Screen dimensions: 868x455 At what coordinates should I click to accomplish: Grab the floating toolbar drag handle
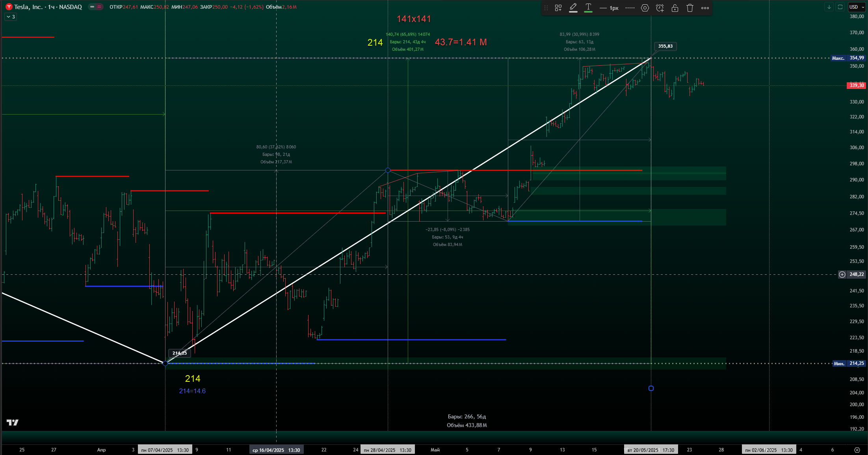tap(546, 8)
